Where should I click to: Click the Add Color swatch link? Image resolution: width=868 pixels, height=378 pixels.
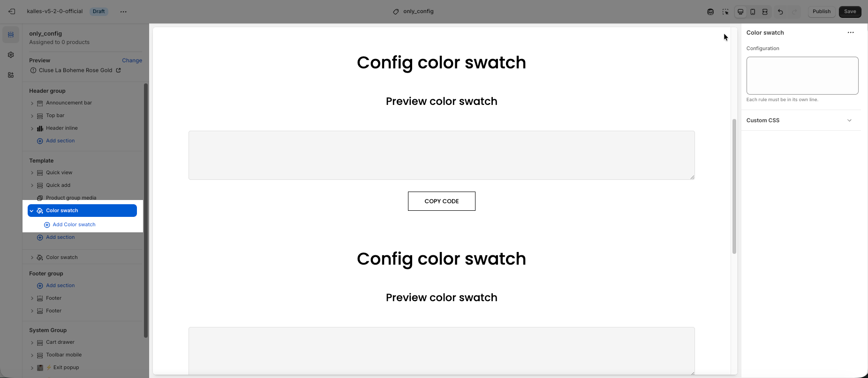coord(74,225)
